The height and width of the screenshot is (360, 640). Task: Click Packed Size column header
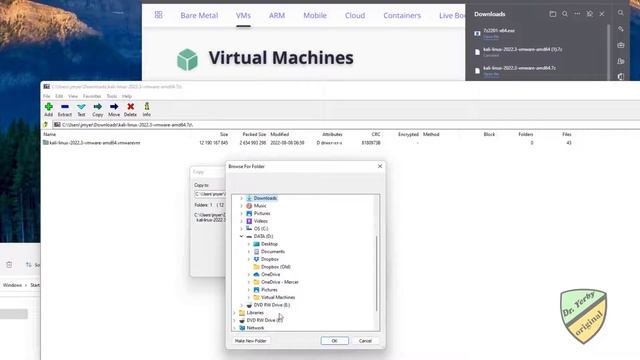[x=254, y=134]
